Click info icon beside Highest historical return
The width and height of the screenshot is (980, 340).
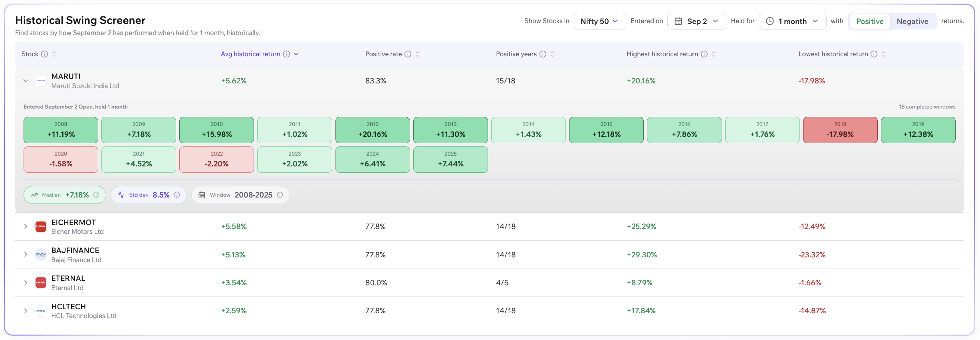[x=704, y=54]
